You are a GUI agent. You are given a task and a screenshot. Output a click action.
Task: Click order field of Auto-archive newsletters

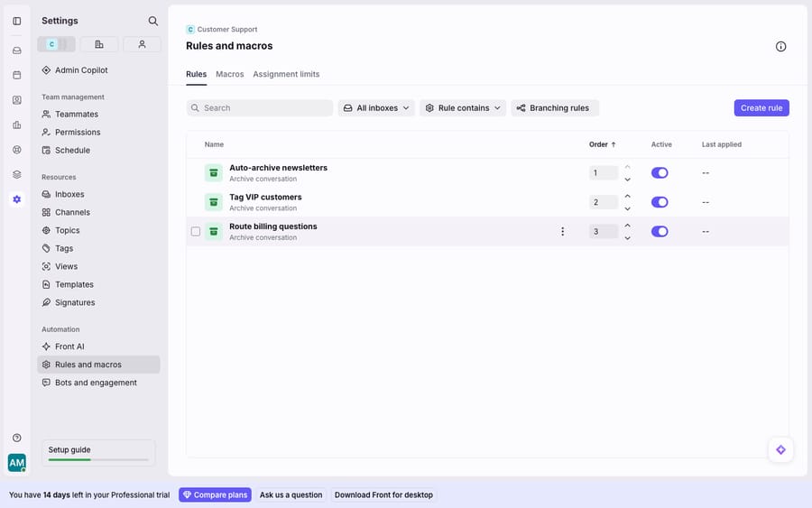point(604,173)
